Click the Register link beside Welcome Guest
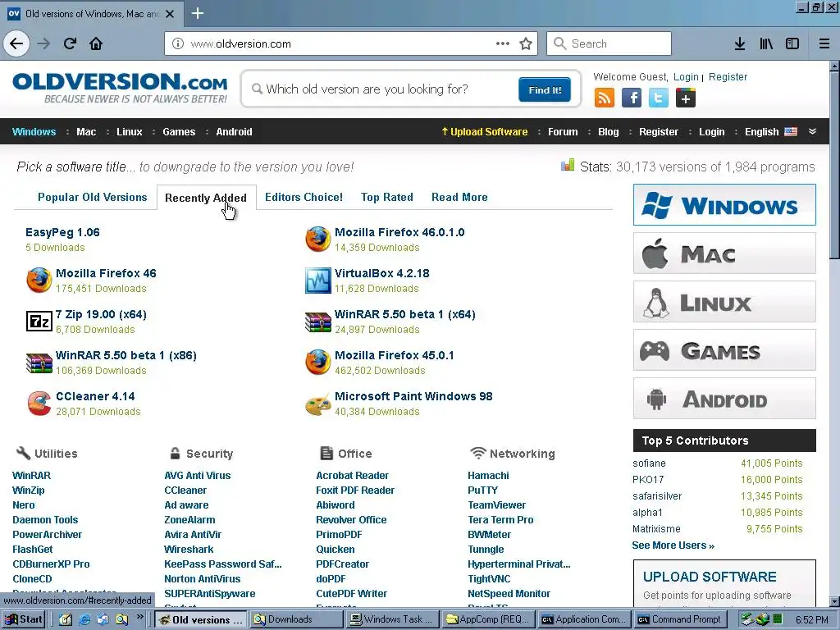Image resolution: width=840 pixels, height=630 pixels. coord(728,76)
